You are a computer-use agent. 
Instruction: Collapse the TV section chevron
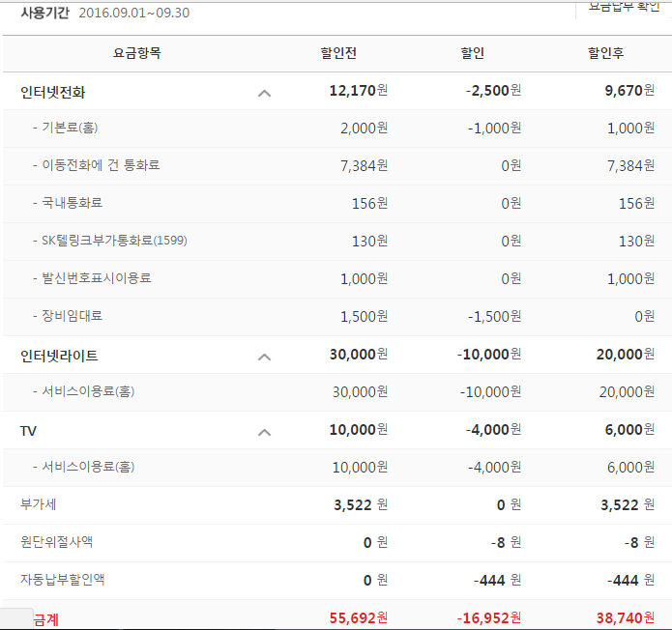point(264,432)
